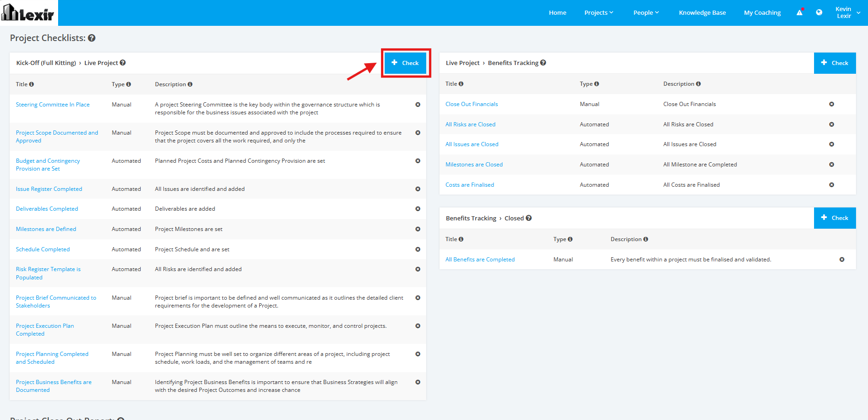The image size is (868, 420).
Task: Open Milestones are Closed link
Action: tap(474, 165)
